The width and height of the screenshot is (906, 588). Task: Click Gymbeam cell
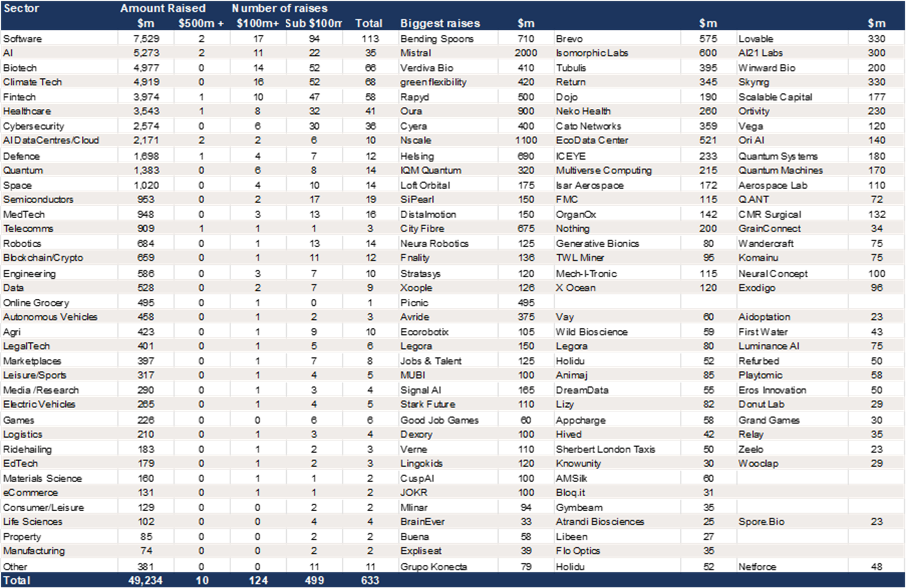[x=579, y=508]
